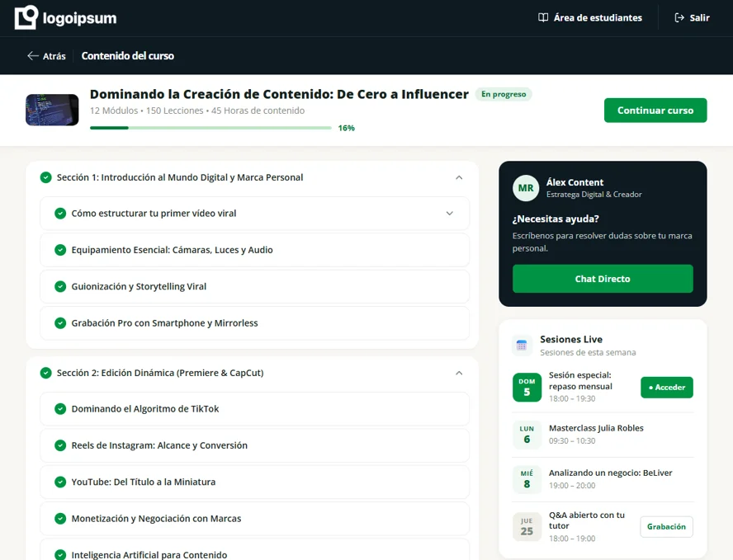Image resolution: width=733 pixels, height=560 pixels.
Task: Click Acceder for the Sesión especial
Action: coord(667,387)
